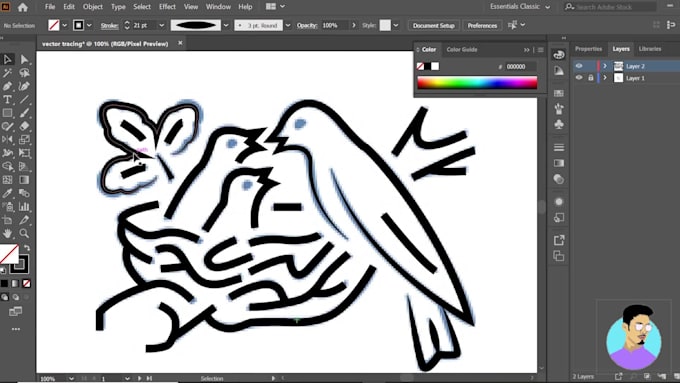This screenshot has height=383, width=680.
Task: Open graphic Style dropdown
Action: [x=396, y=26]
